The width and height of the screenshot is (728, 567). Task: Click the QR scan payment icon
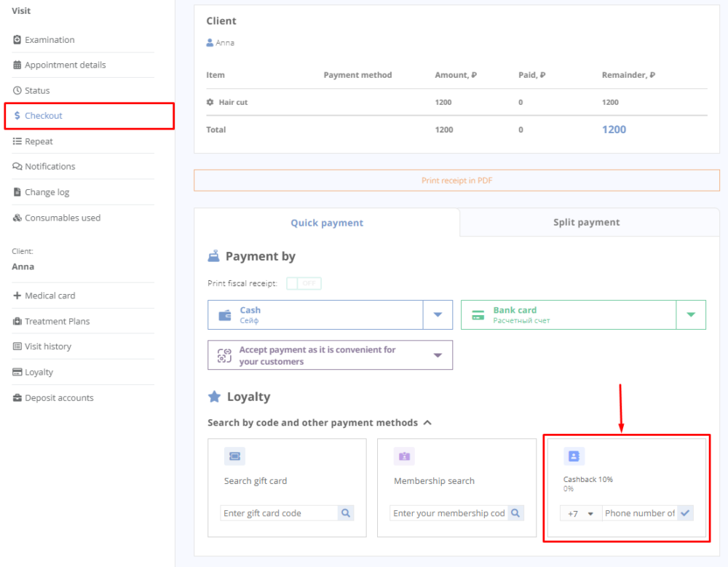224,355
